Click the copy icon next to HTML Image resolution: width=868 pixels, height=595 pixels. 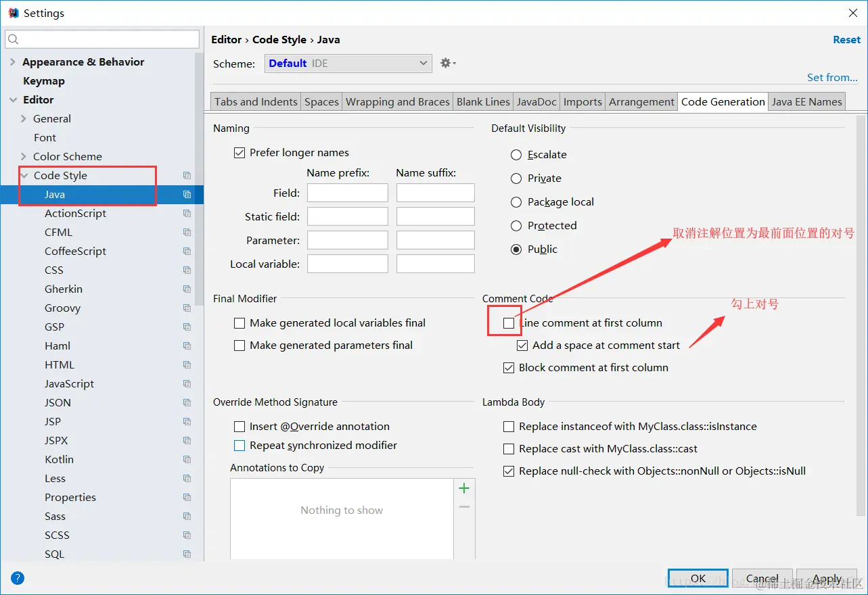[187, 364]
